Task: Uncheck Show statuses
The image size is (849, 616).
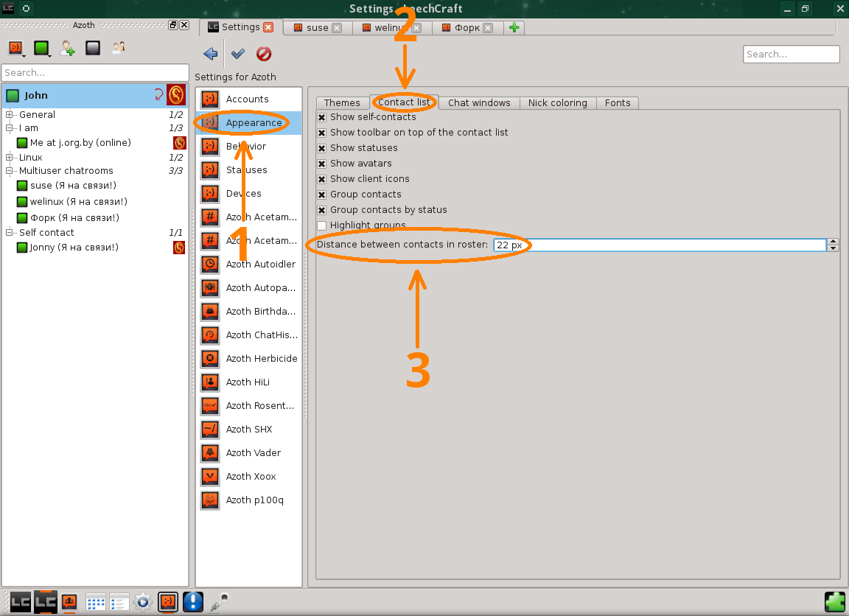Action: pos(321,148)
